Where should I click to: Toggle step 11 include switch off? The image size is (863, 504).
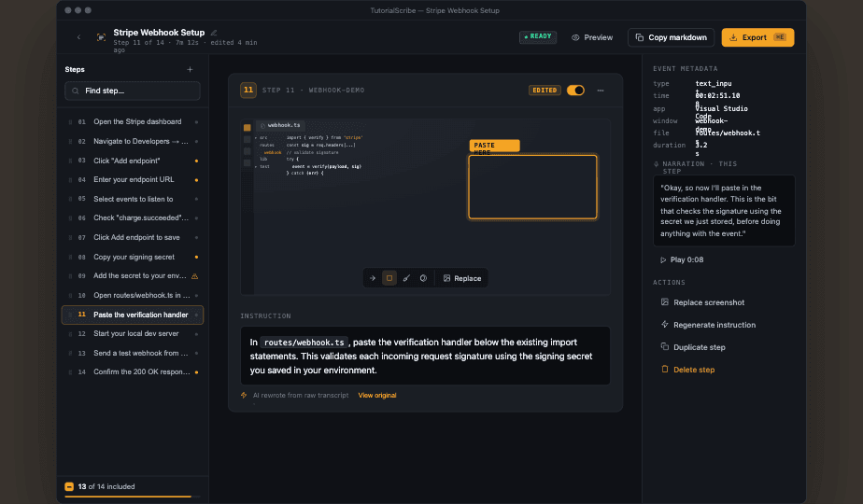[x=575, y=91]
